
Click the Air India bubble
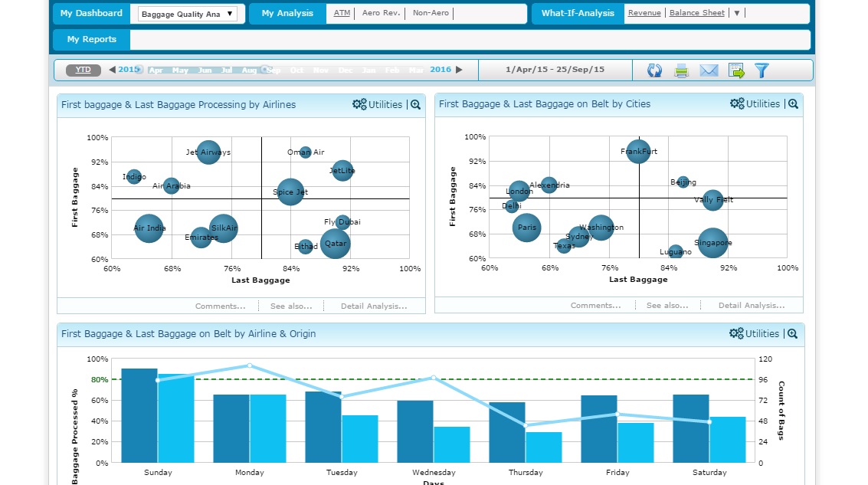[x=149, y=228]
